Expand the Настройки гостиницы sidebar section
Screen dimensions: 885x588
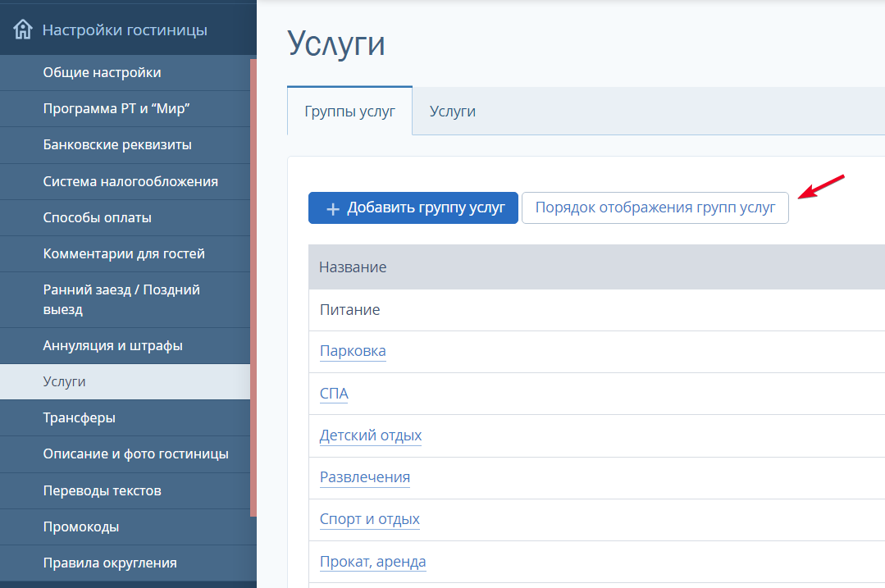pos(125,30)
